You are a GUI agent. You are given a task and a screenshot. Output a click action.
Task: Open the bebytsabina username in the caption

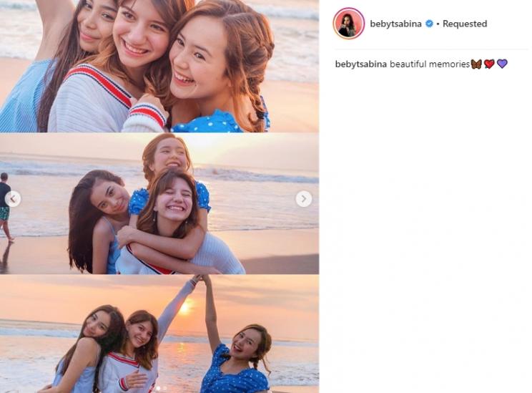[361, 64]
